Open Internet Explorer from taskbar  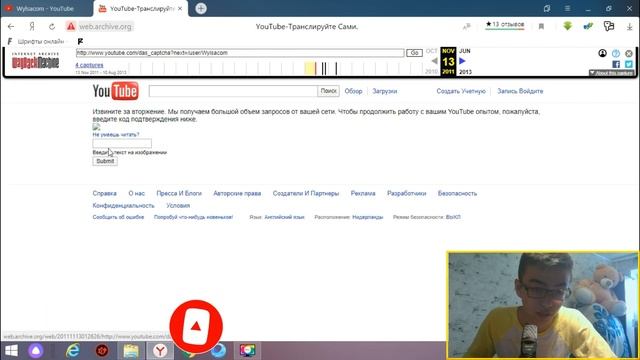(x=73, y=351)
